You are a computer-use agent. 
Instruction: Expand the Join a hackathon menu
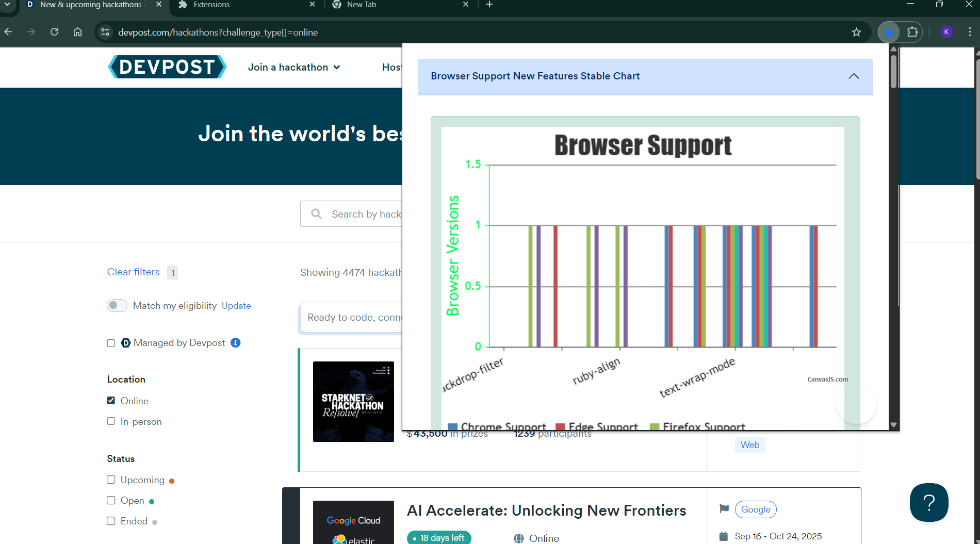(294, 67)
